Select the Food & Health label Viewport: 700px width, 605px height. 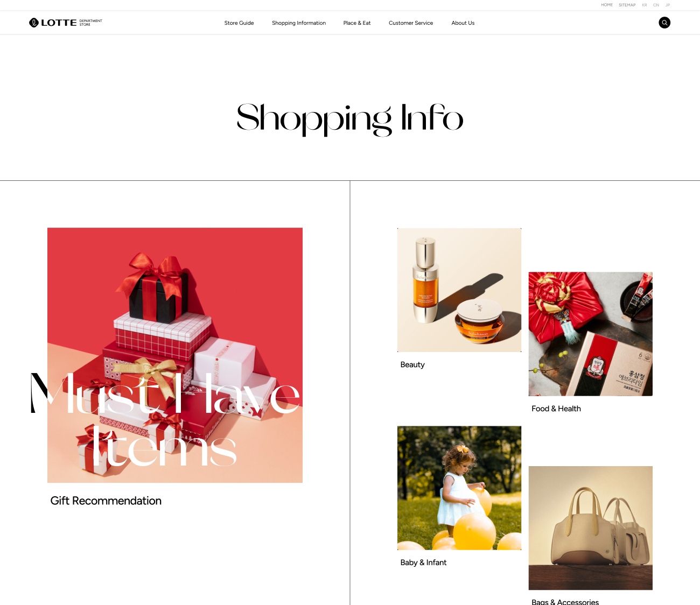[556, 409]
